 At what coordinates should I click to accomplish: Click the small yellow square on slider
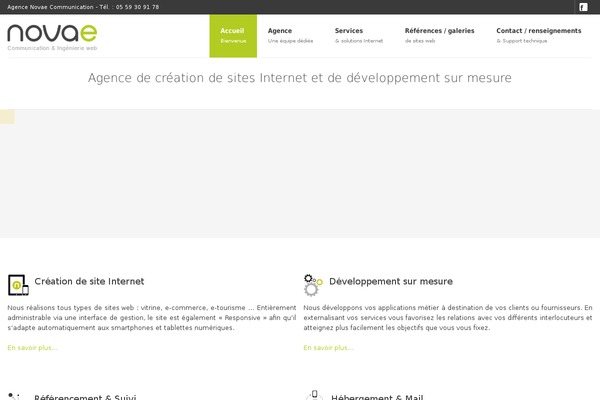tap(7, 116)
